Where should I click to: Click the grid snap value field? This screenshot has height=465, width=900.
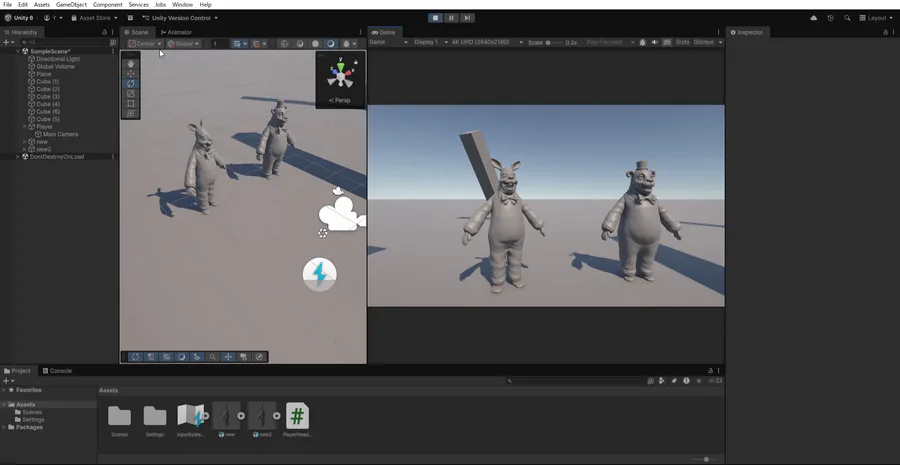coord(219,44)
